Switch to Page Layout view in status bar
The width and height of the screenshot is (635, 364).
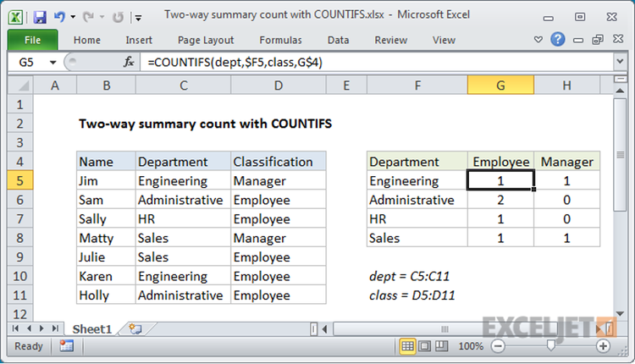point(424,346)
